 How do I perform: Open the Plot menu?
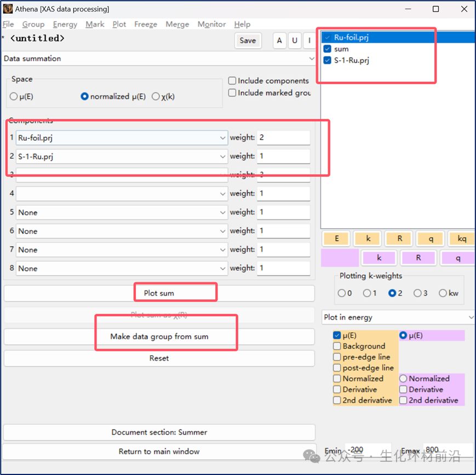pyautogui.click(x=119, y=24)
